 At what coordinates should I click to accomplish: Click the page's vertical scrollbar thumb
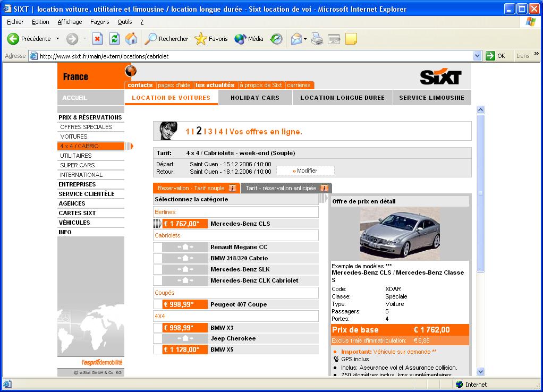point(480,194)
